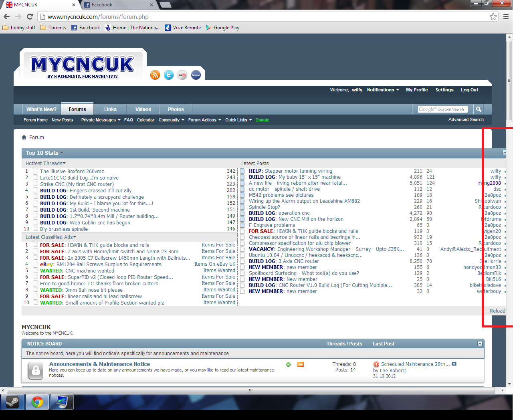This screenshot has width=513, height=420.
Task: Open Announcements & Maintenance Notice forum
Action: point(99,364)
